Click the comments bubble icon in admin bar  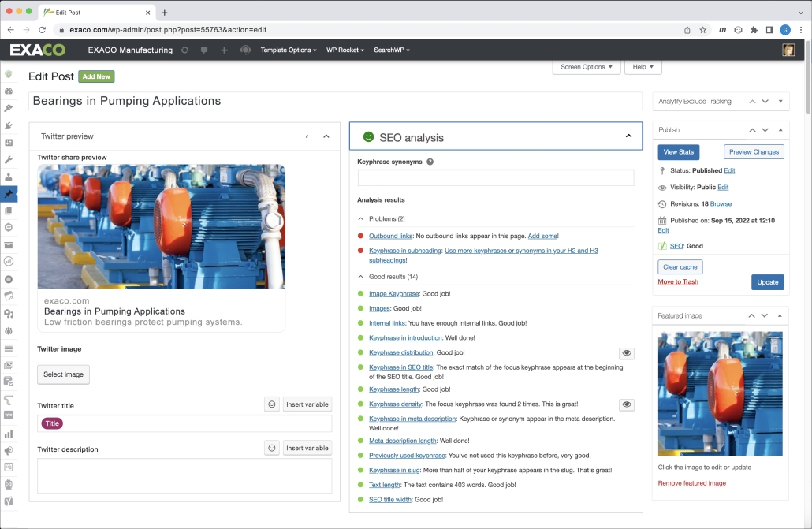pyautogui.click(x=204, y=50)
